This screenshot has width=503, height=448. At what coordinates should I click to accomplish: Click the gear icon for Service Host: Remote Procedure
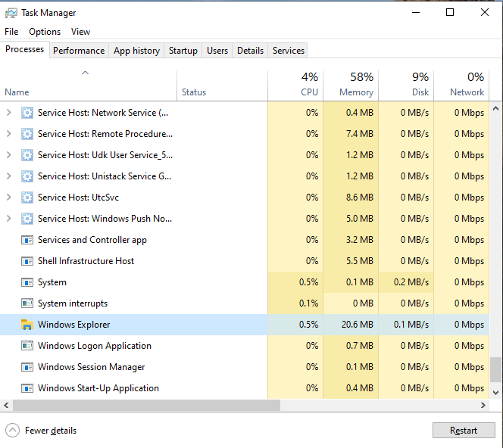[x=27, y=134]
